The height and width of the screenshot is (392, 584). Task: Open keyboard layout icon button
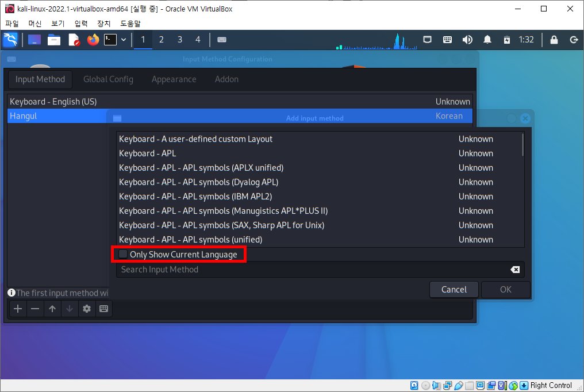click(104, 309)
